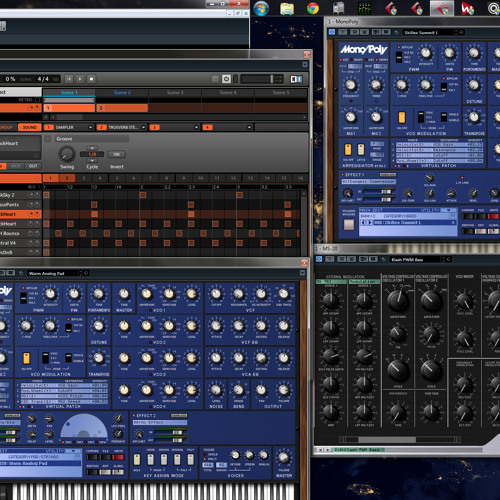
Task: Select the Scene 5 tab
Action: (281, 93)
